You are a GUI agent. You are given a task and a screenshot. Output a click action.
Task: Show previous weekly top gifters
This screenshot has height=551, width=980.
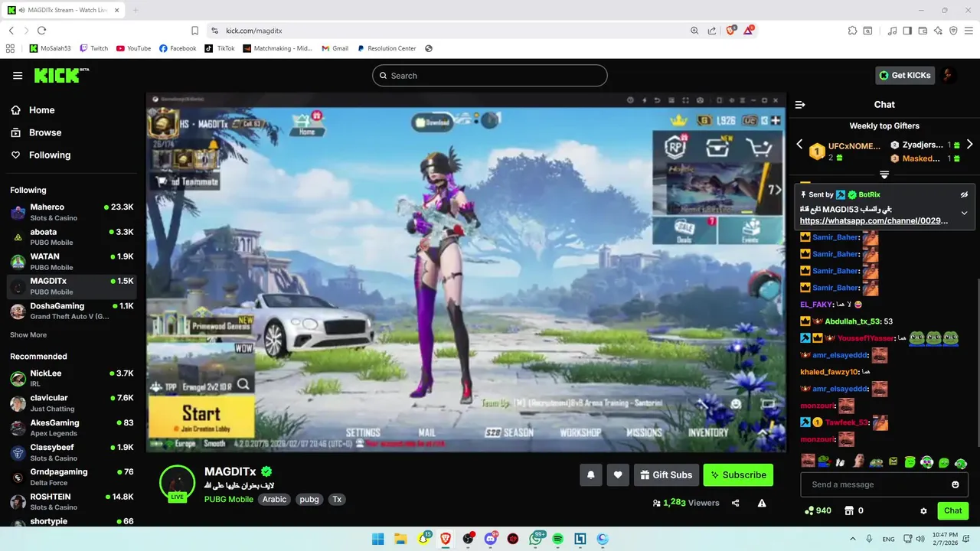(799, 144)
